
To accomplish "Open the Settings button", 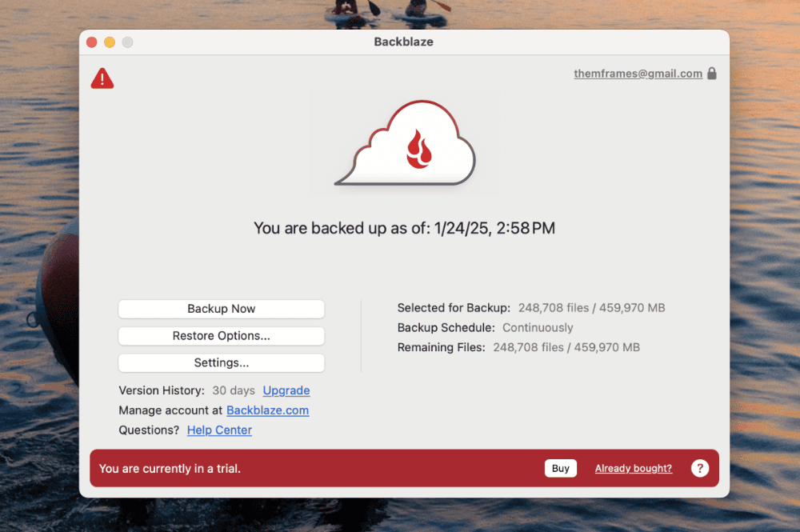I will [x=222, y=363].
